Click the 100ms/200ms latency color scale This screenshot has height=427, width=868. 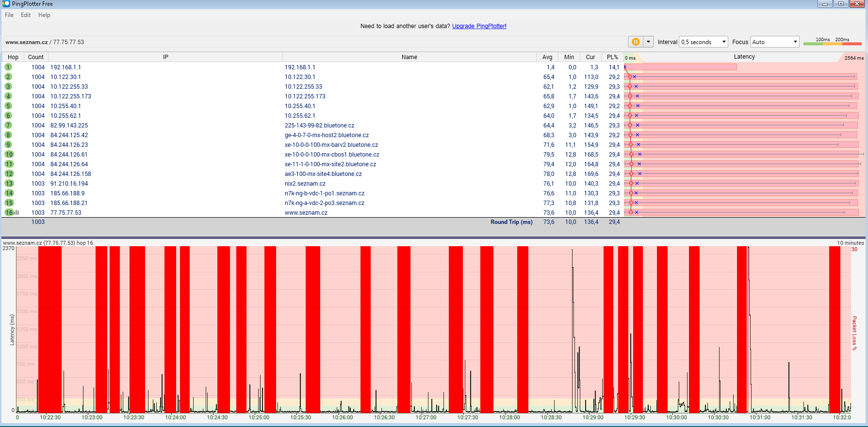(x=832, y=42)
